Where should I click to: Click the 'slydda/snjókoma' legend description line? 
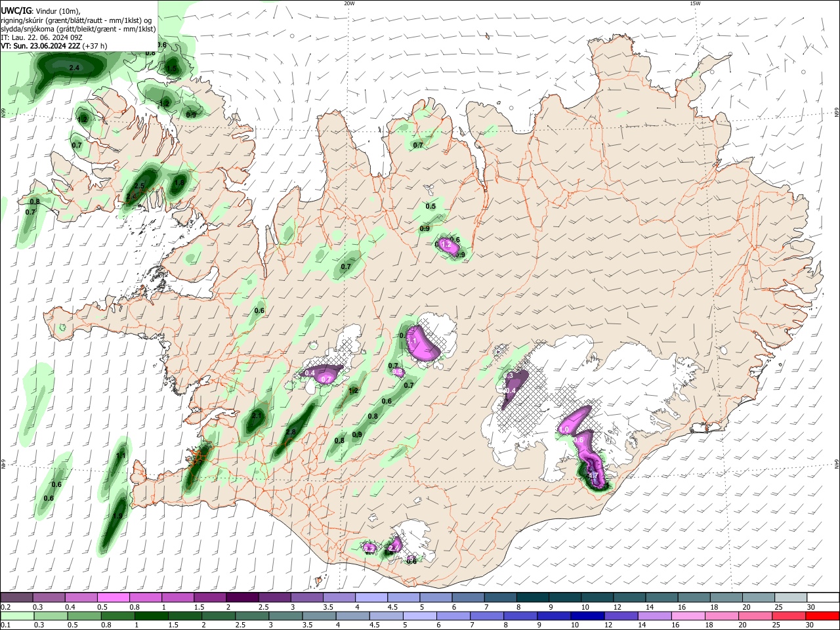(x=78, y=29)
